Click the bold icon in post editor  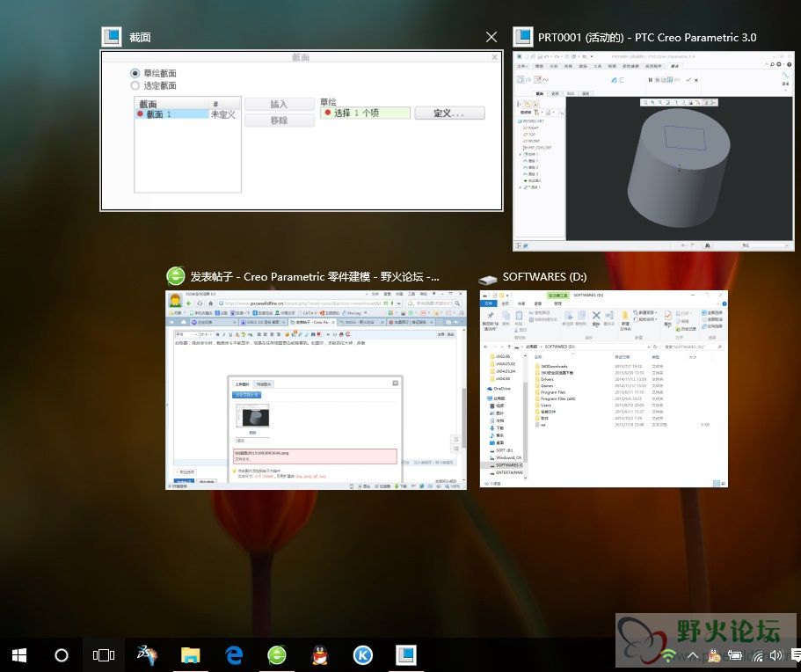pyautogui.click(x=218, y=334)
